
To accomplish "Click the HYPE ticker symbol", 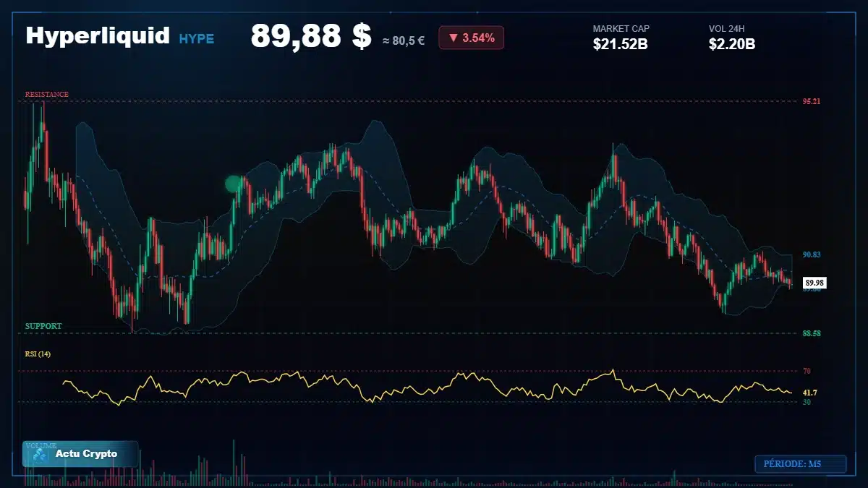I will point(197,39).
